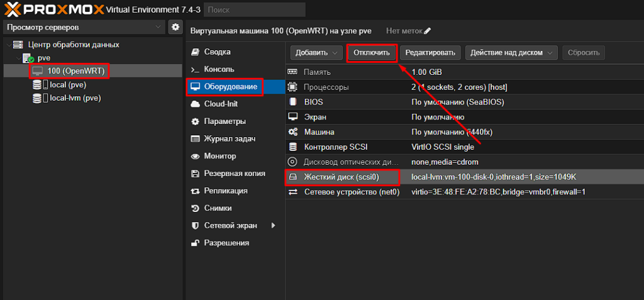Click the disc icon beside Дисковод оптических

293,162
